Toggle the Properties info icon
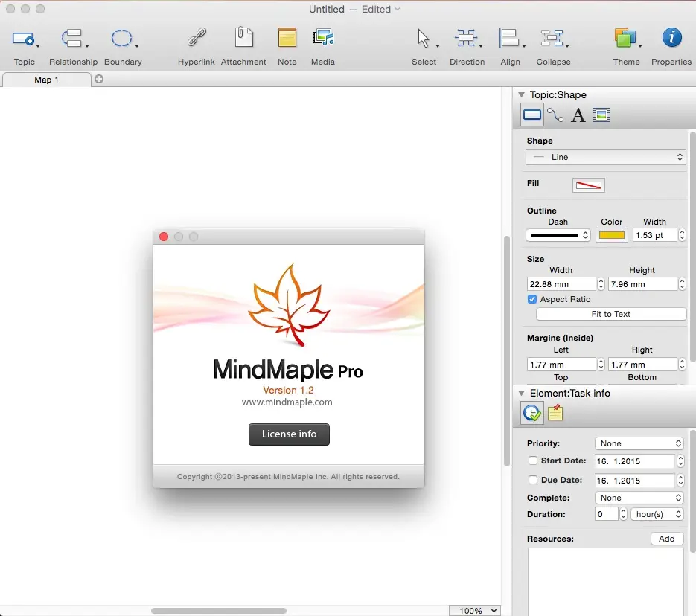This screenshot has width=696, height=616. tap(671, 37)
